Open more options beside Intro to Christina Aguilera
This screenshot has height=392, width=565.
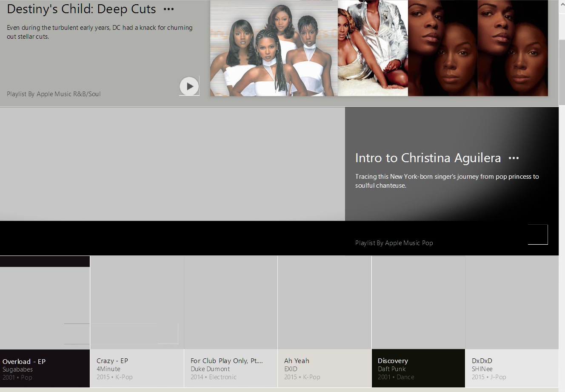[x=514, y=158]
